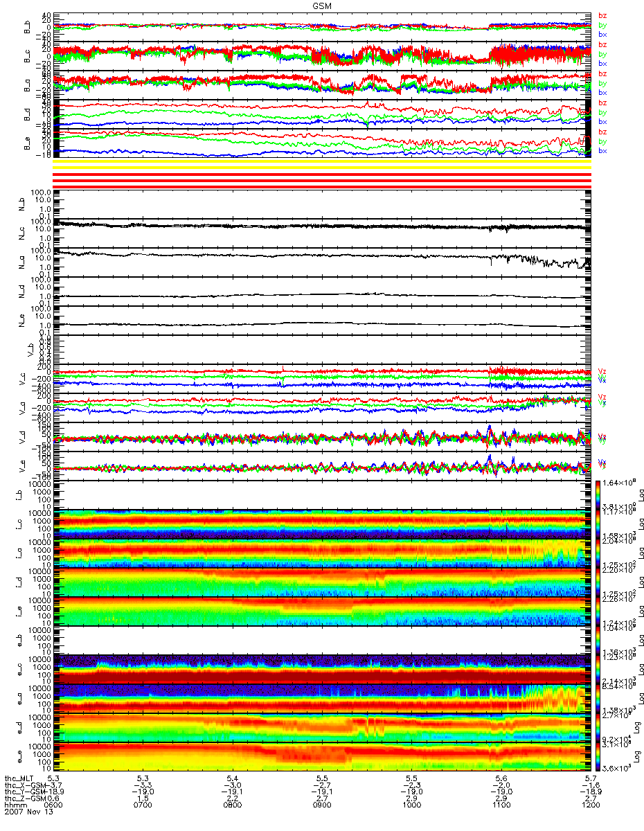Screen dimensions: 644x831
Task: Click the B_c axis label
Action: coord(27,56)
